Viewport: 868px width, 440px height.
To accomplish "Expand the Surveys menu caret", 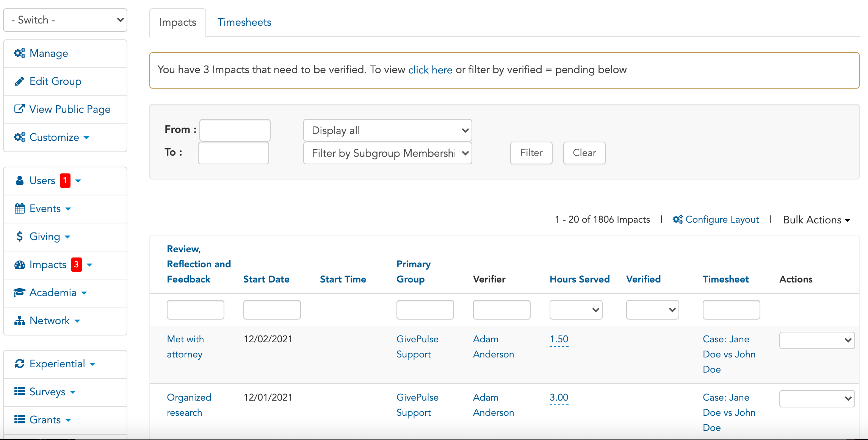I will coord(73,392).
